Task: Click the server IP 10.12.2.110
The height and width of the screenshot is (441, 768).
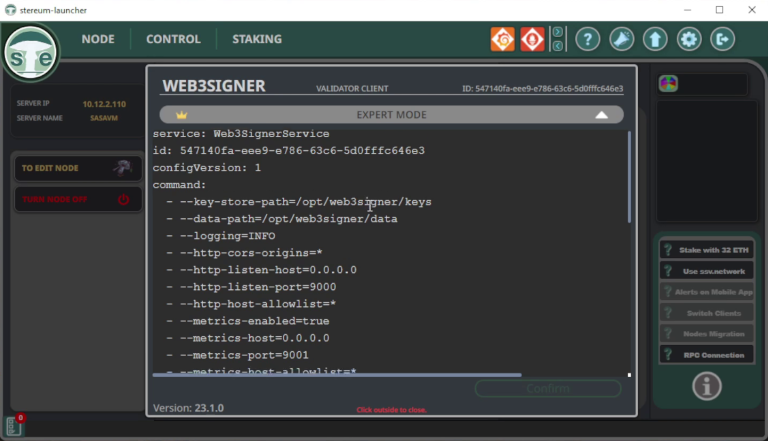Action: point(104,104)
